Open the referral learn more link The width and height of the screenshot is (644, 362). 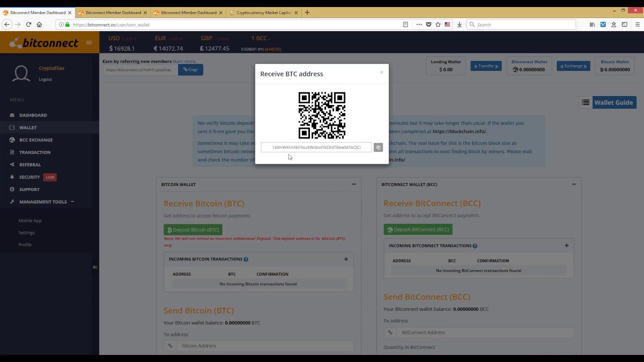pos(184,61)
